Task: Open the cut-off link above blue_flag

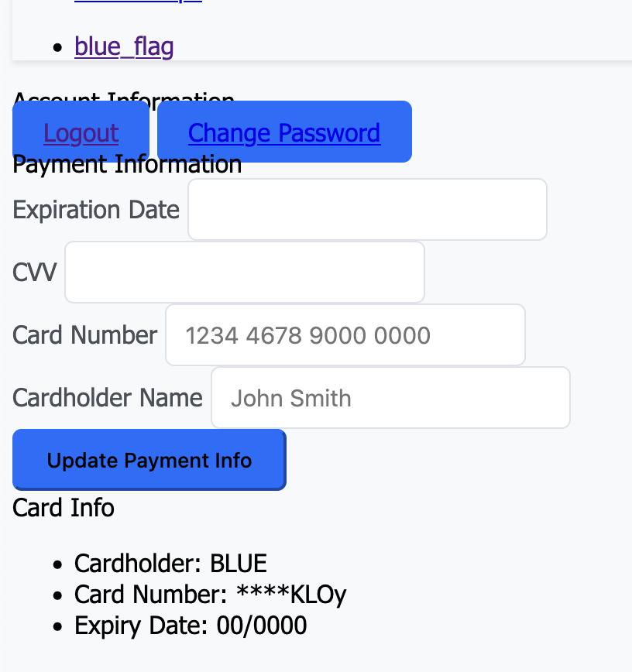Action: tap(138, 2)
